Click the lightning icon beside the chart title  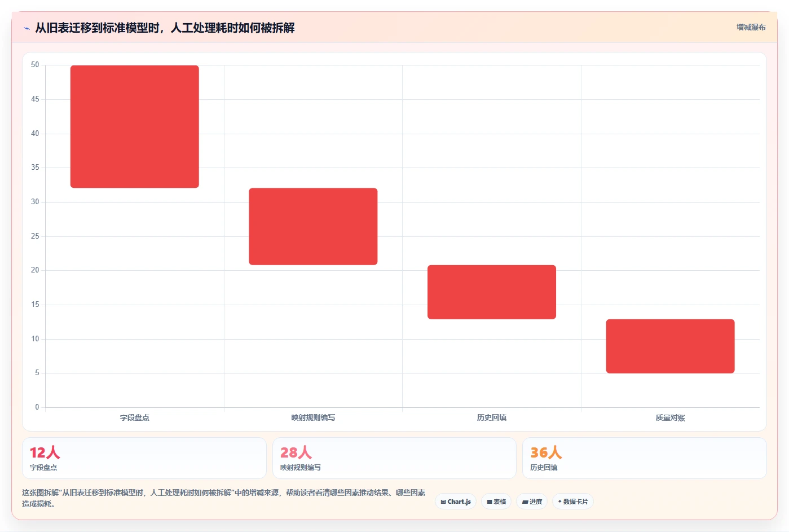click(x=27, y=28)
